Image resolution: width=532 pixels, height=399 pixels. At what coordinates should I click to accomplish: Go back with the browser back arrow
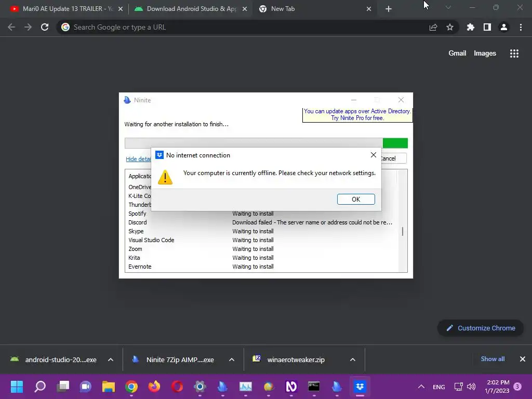click(x=11, y=27)
